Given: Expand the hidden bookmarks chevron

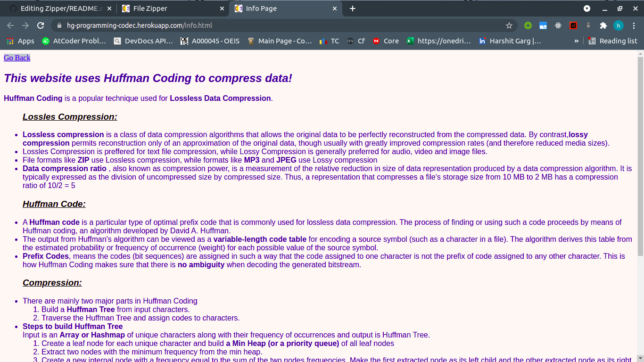Looking at the screenshot, I should (x=576, y=41).
